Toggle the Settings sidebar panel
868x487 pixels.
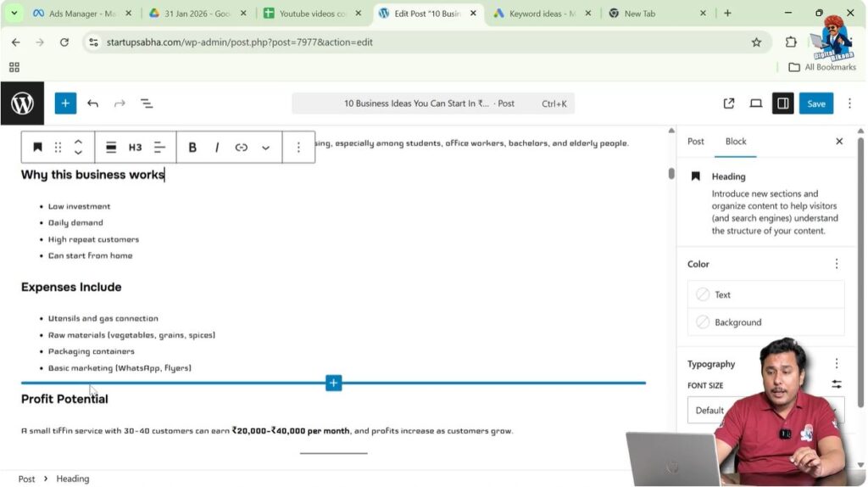(x=782, y=104)
